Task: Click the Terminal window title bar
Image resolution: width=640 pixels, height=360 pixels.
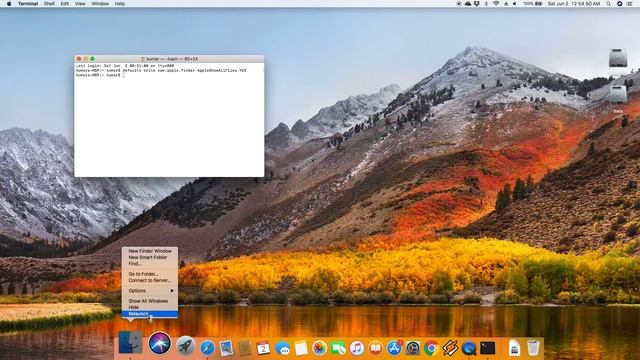Action: pyautogui.click(x=169, y=59)
